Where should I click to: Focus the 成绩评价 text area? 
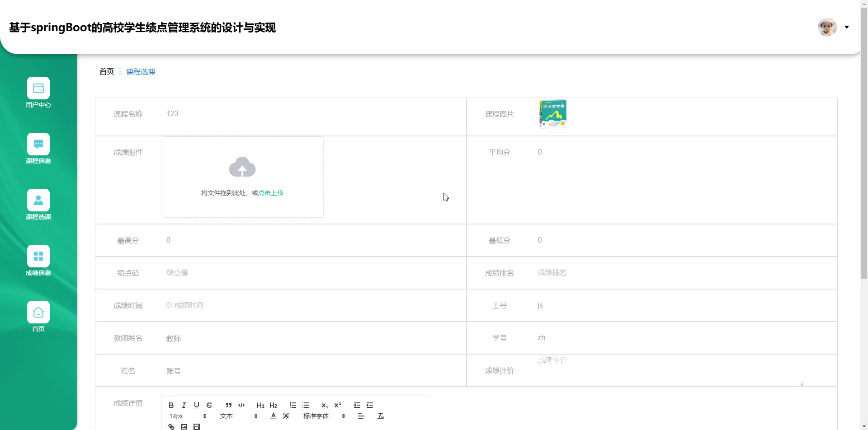[x=669, y=371]
